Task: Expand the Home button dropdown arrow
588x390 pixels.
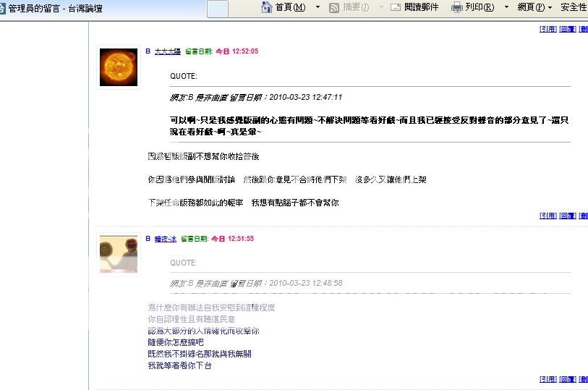Action: (318, 7)
